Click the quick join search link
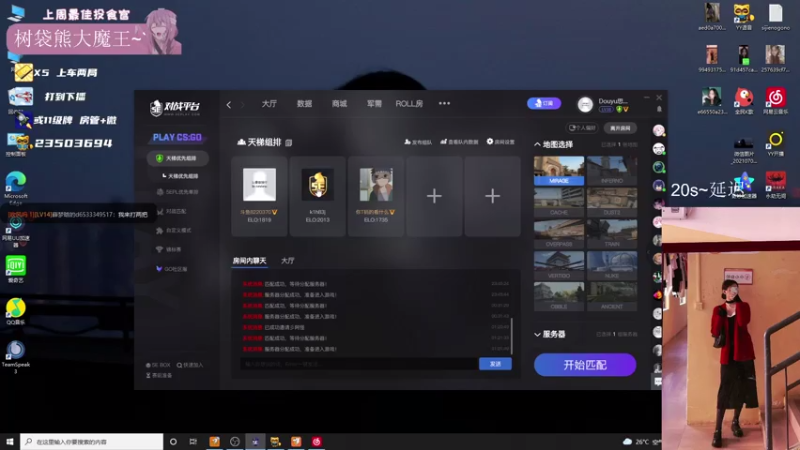Viewport: 800px width, 450px height. click(190, 365)
